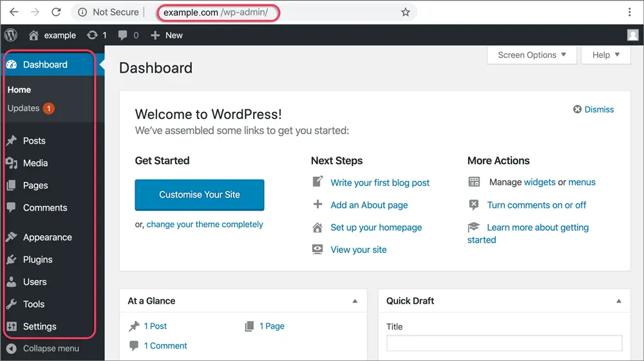Viewport: 644px width, 361px height.
Task: Click the Quick Draft Title input field
Action: point(504,343)
